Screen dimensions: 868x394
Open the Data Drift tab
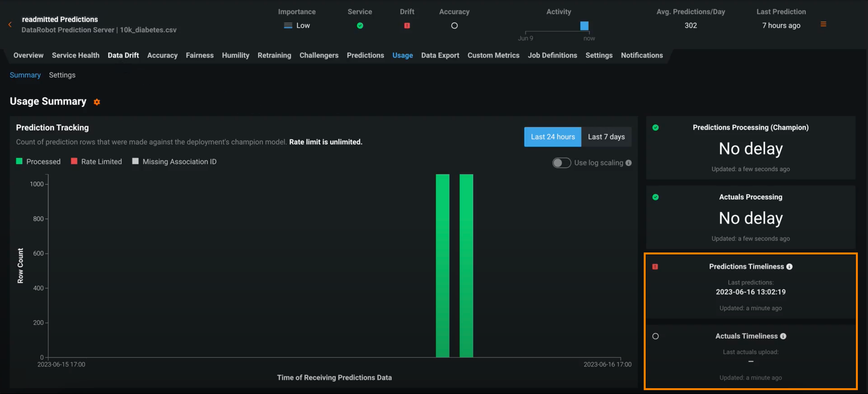123,55
